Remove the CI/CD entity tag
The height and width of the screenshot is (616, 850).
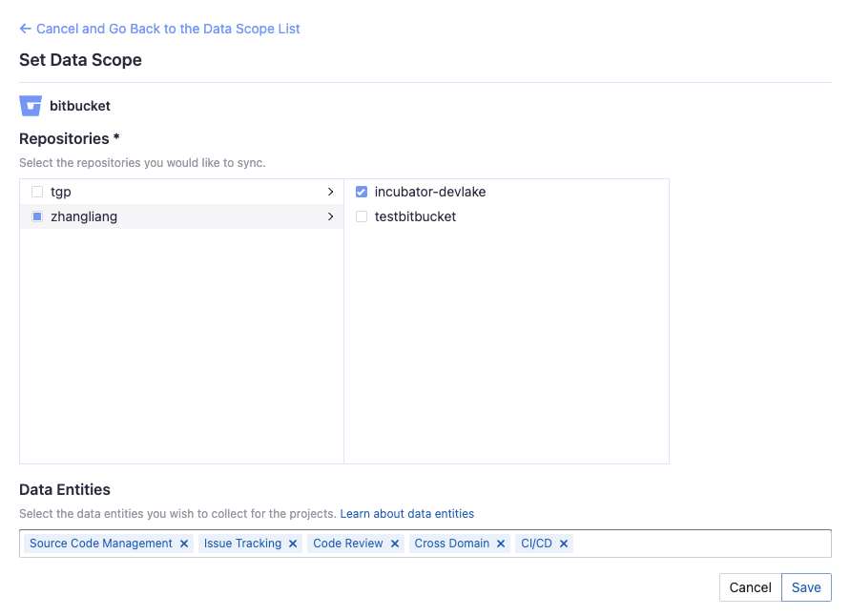click(564, 544)
